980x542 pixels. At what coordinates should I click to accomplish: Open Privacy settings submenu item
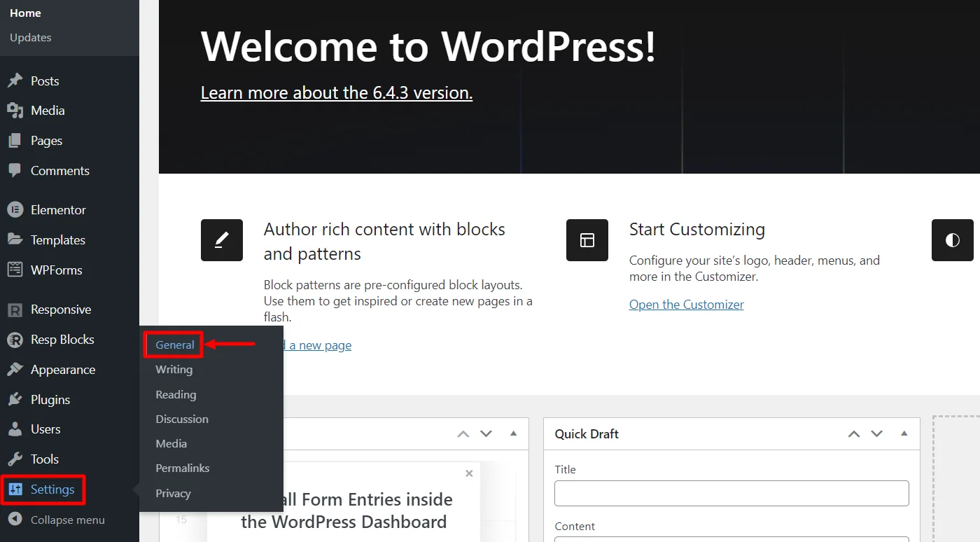pyautogui.click(x=173, y=493)
